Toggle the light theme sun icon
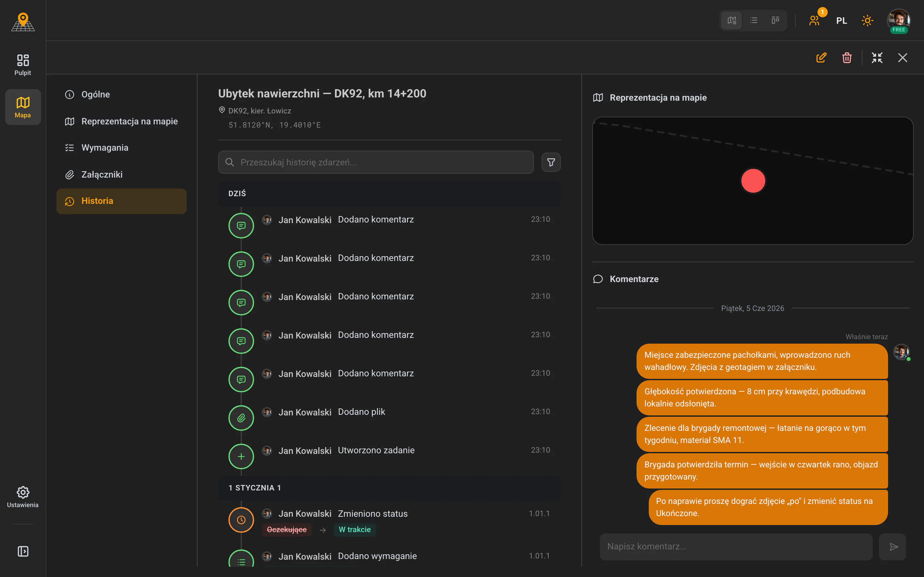924x577 pixels. (867, 21)
